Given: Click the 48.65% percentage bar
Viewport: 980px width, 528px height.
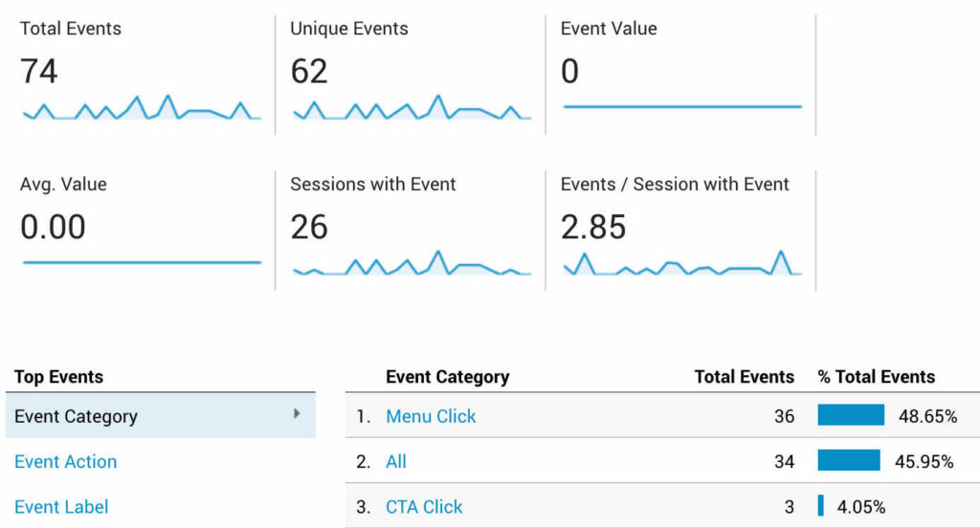Looking at the screenshot, I should (851, 415).
